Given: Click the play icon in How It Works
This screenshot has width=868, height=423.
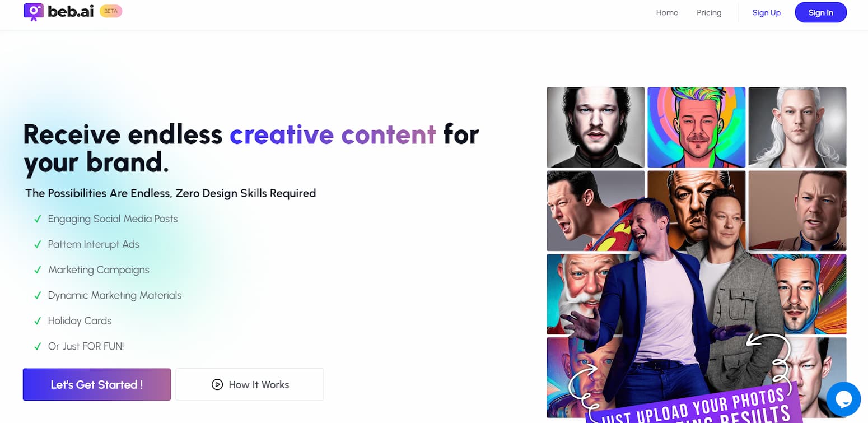Looking at the screenshot, I should coord(217,384).
